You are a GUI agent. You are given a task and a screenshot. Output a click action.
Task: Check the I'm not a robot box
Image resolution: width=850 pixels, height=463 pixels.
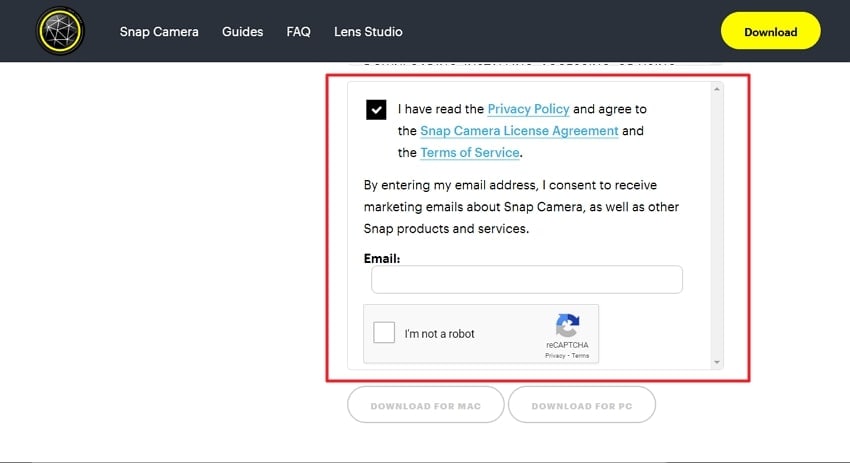pyautogui.click(x=384, y=333)
